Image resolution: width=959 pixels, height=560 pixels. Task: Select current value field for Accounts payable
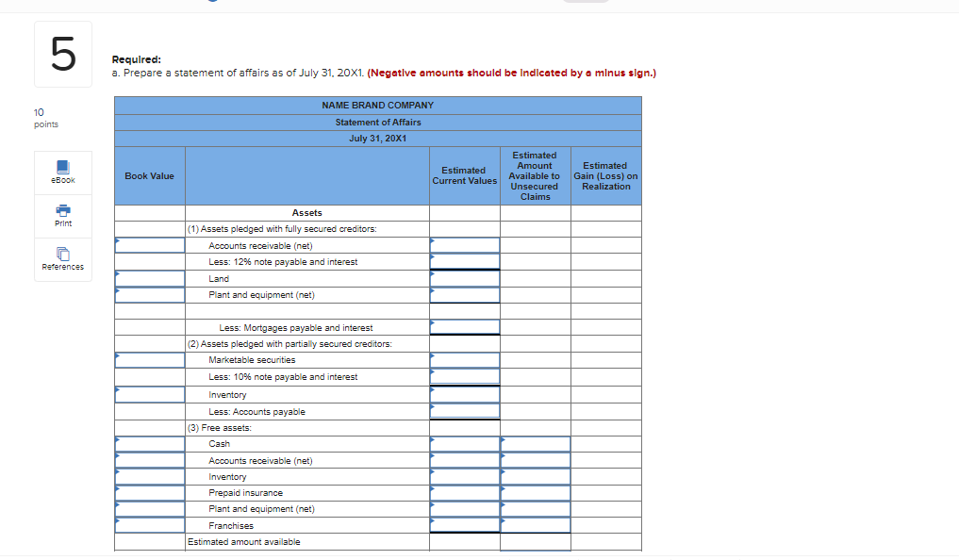465,411
